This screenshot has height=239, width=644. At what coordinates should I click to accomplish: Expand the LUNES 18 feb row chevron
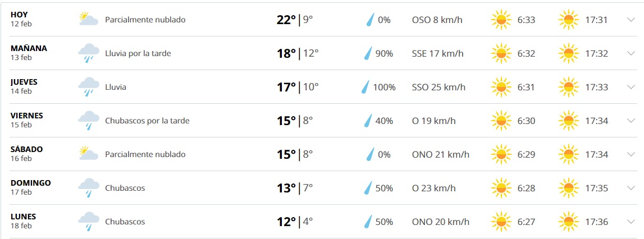(x=631, y=222)
